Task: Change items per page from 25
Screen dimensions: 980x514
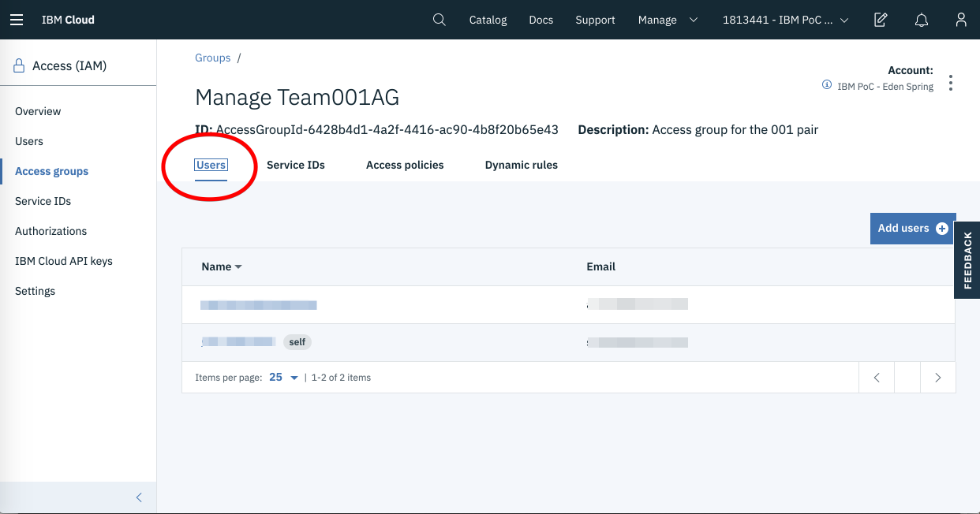Action: point(283,378)
